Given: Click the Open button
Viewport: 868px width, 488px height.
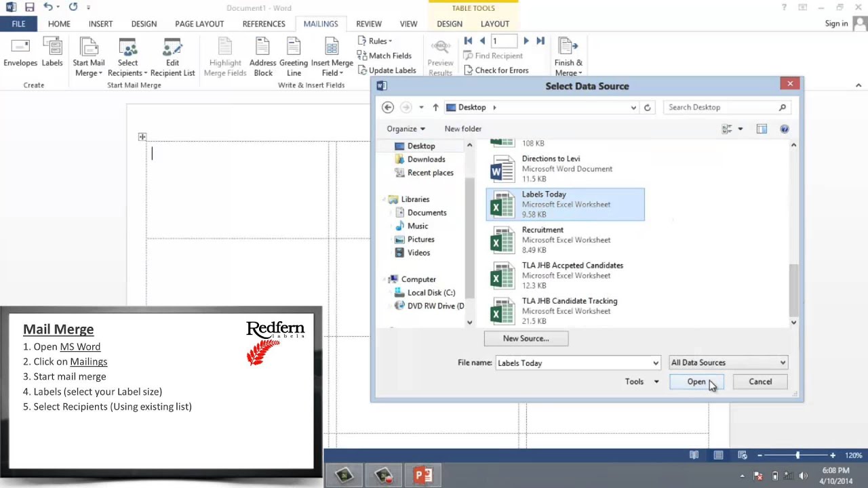Looking at the screenshot, I should click(696, 382).
